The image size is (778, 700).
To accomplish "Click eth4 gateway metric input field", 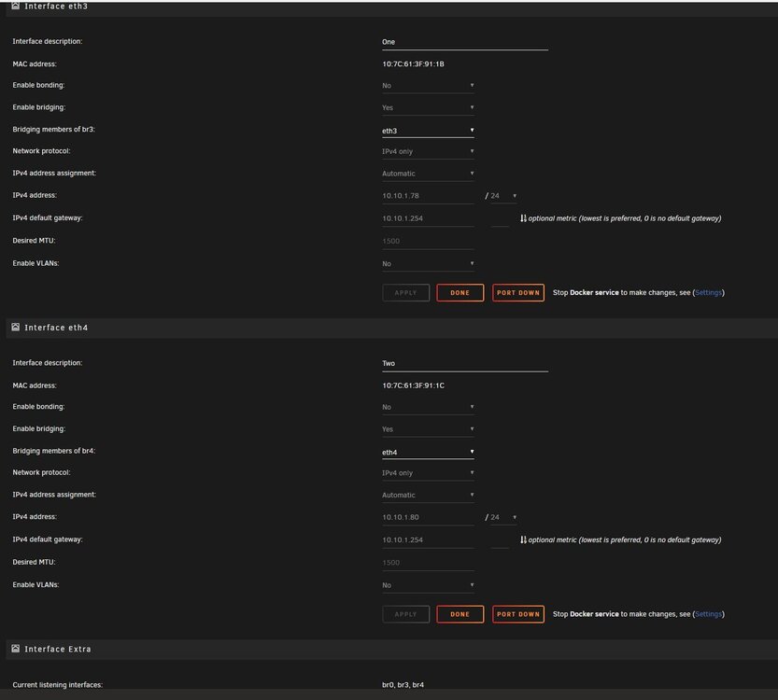I will pos(500,539).
